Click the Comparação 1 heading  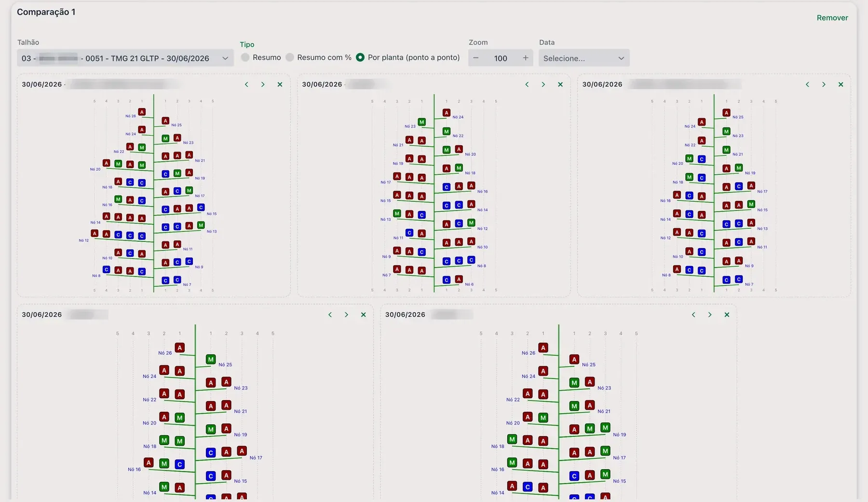tap(46, 12)
